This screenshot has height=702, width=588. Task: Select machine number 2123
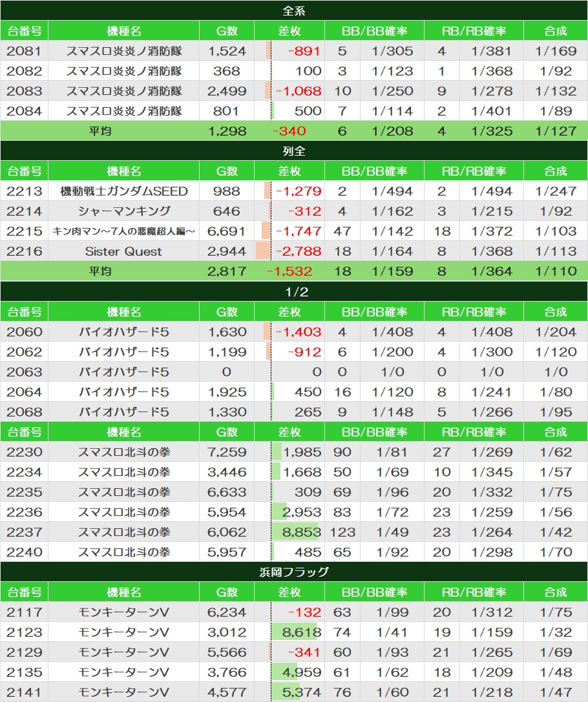[24, 632]
